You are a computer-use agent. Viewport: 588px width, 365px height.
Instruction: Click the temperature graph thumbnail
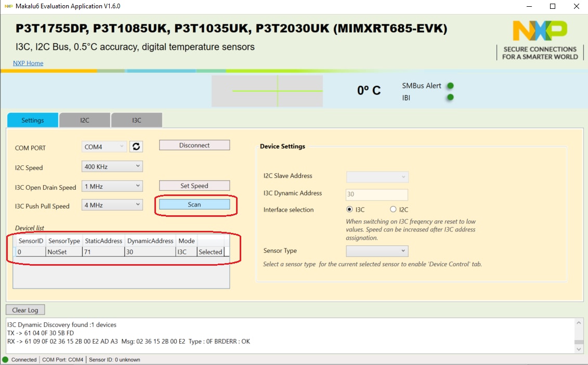(267, 91)
